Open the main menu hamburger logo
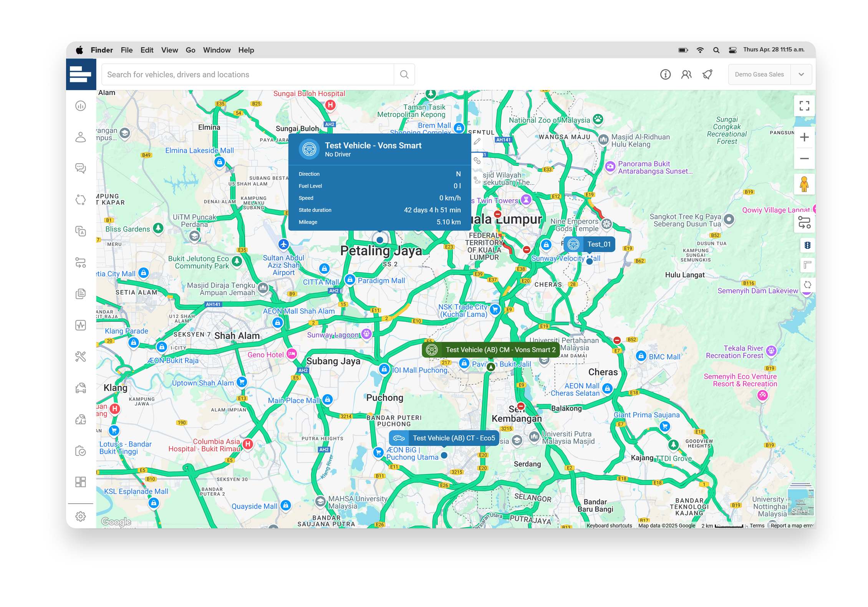Viewport: 868px width, 607px height. (81, 74)
